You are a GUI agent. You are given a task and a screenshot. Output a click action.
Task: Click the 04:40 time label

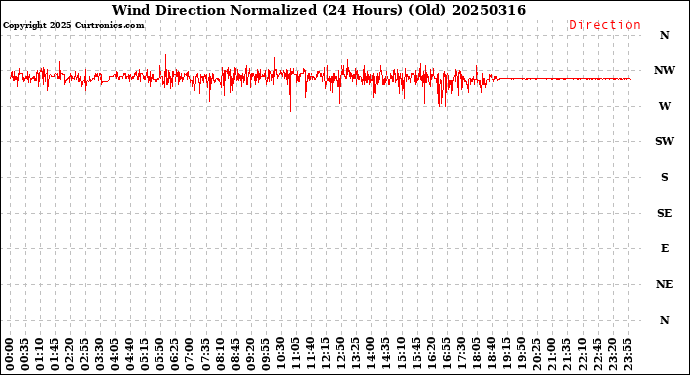pos(130,354)
